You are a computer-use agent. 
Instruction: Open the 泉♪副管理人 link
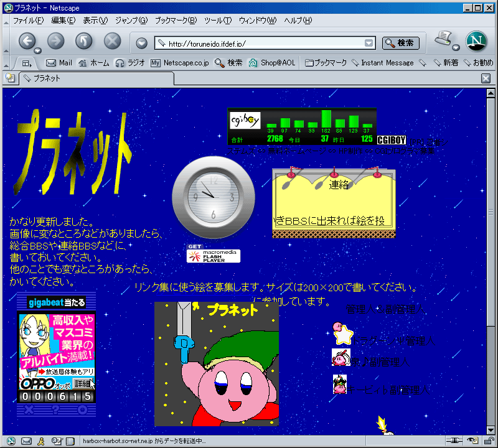click(x=380, y=362)
